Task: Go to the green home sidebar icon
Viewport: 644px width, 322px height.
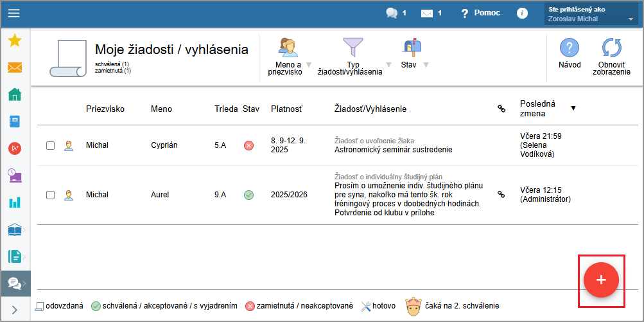Action: tap(14, 94)
